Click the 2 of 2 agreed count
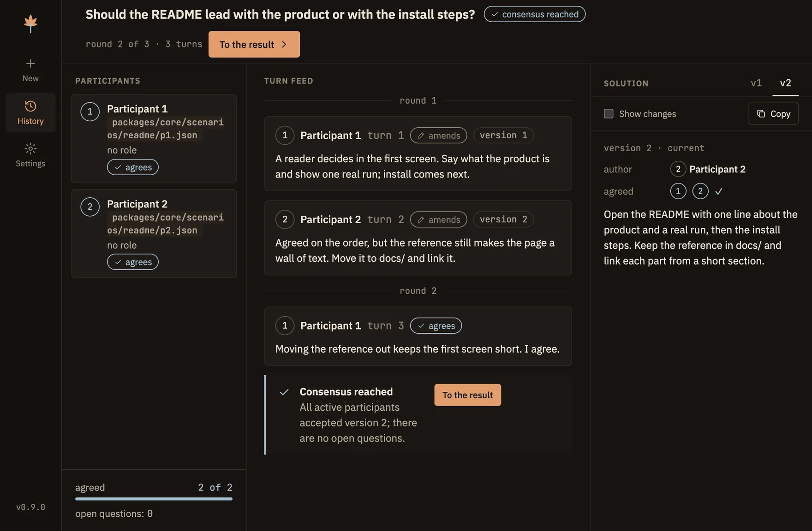This screenshot has width=812, height=531. (x=215, y=487)
